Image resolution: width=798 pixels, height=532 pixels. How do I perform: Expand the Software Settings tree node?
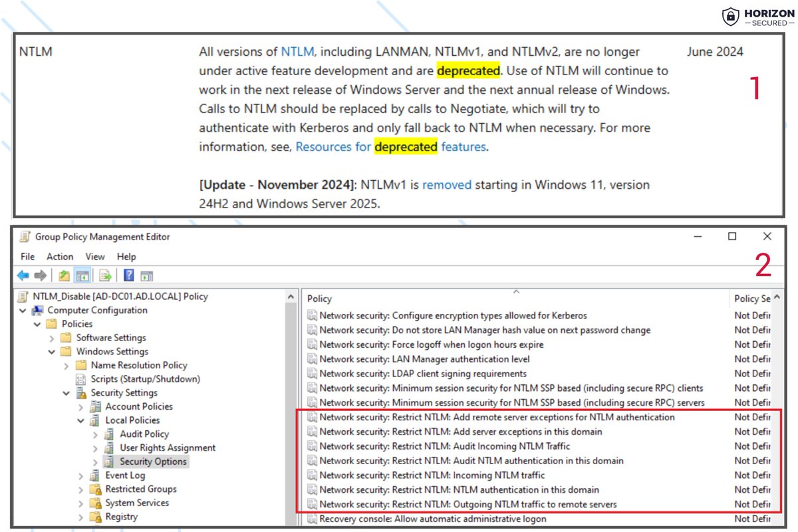[52, 338]
